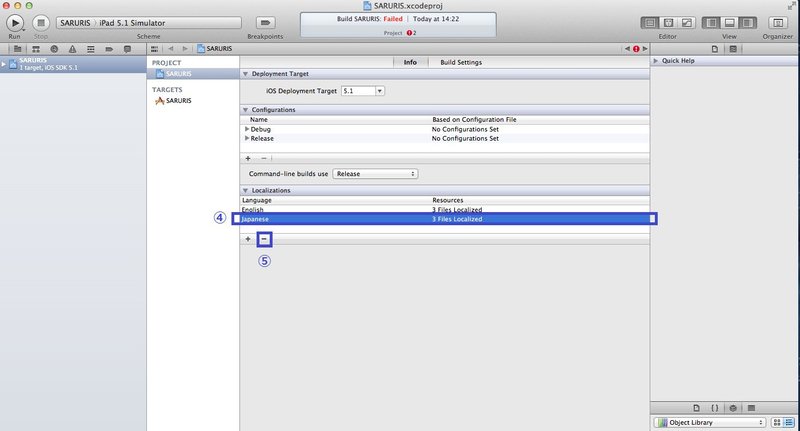Collapse the Configurations section
Image resolution: width=800 pixels, height=431 pixels.
point(245,110)
